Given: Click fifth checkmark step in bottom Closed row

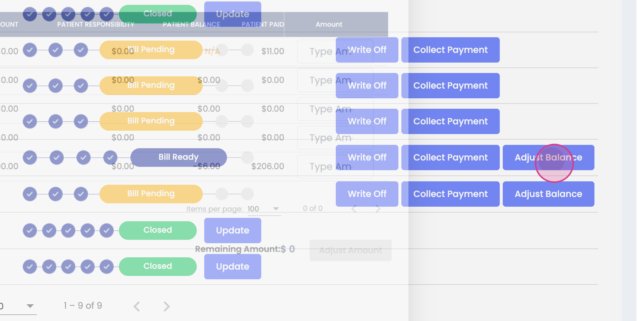Looking at the screenshot, I should click(x=107, y=267).
